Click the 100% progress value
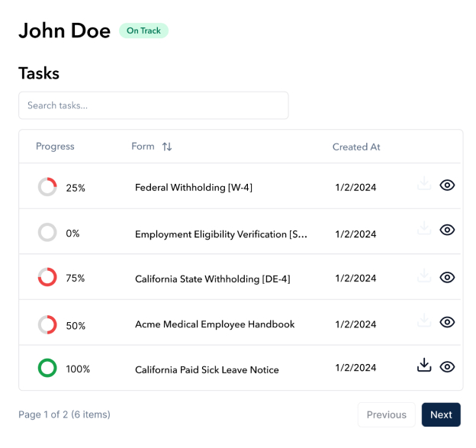The image size is (476, 448). 78,369
